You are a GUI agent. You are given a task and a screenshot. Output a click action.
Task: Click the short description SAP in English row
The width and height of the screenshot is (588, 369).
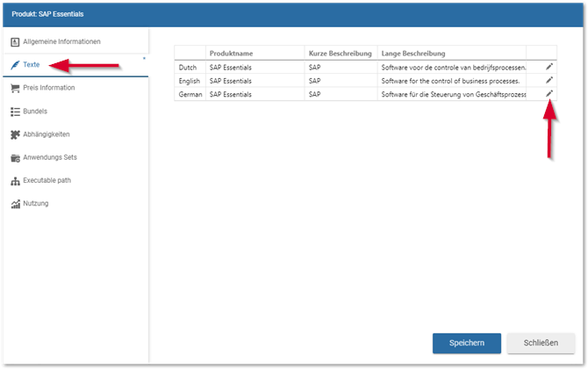[314, 81]
